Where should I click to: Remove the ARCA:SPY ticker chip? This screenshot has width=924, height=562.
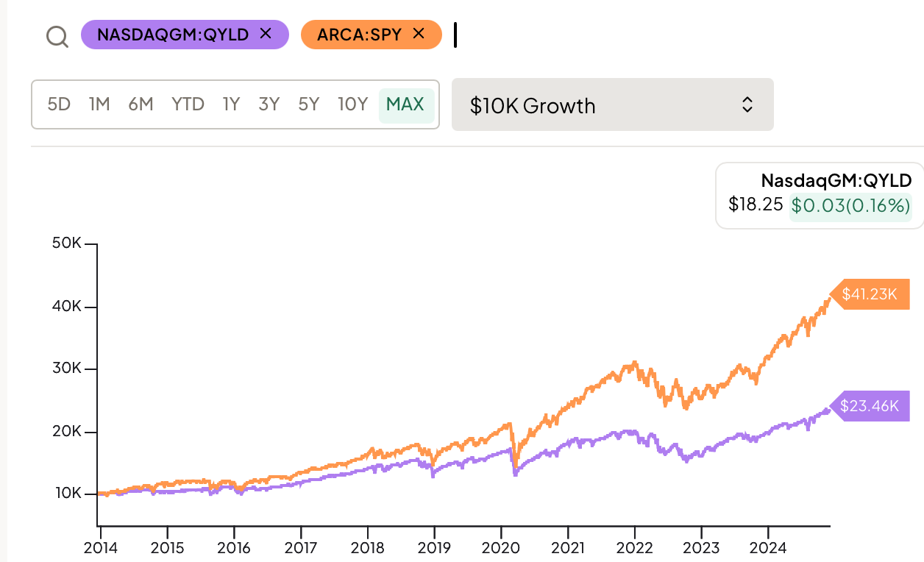419,34
